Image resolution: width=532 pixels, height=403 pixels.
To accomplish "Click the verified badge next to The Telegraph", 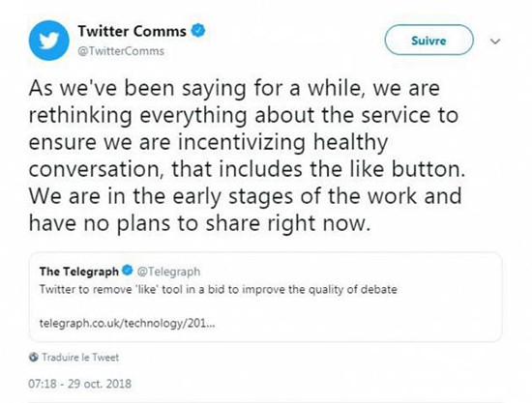I will click(x=128, y=271).
